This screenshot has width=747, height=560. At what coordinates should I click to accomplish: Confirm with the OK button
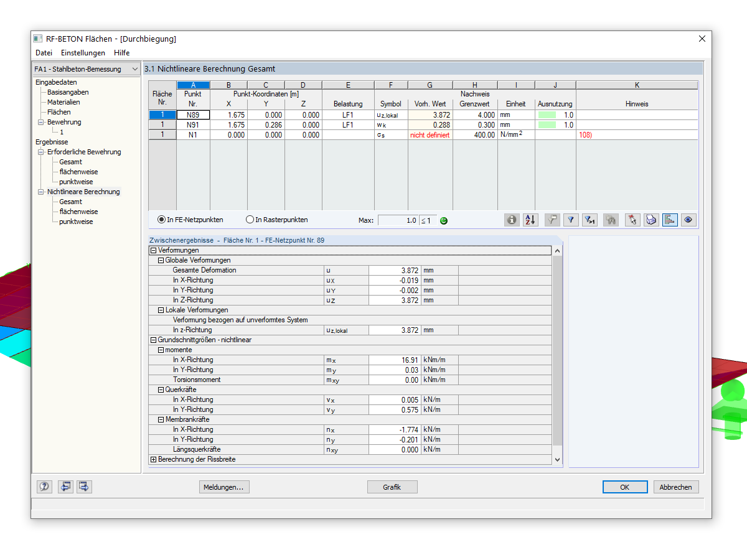[x=625, y=487]
